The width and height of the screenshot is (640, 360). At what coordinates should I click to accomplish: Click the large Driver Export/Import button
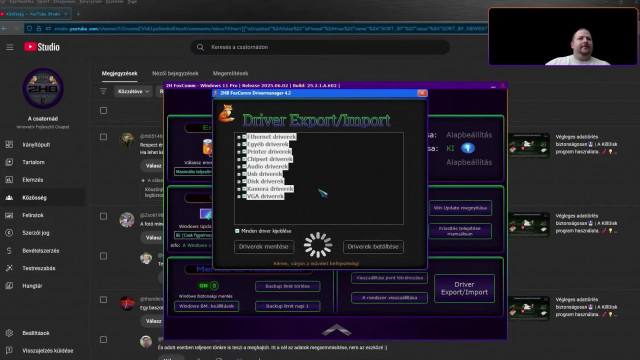[464, 288]
